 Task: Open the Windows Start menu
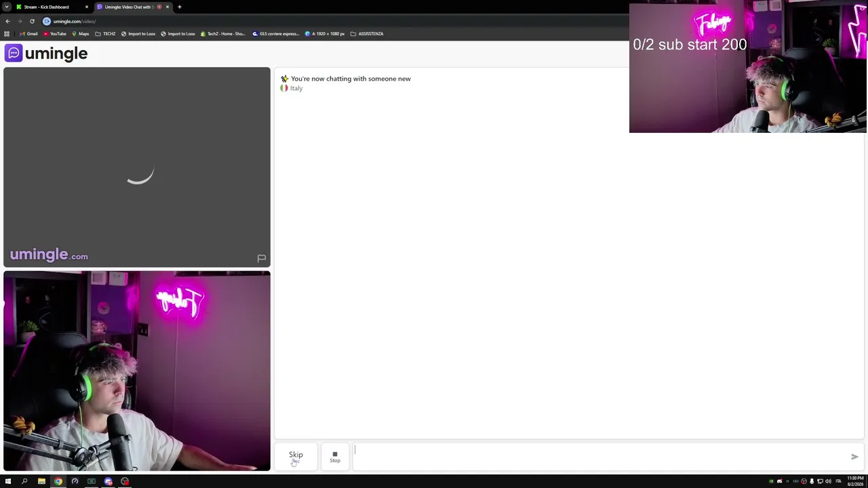click(x=8, y=481)
